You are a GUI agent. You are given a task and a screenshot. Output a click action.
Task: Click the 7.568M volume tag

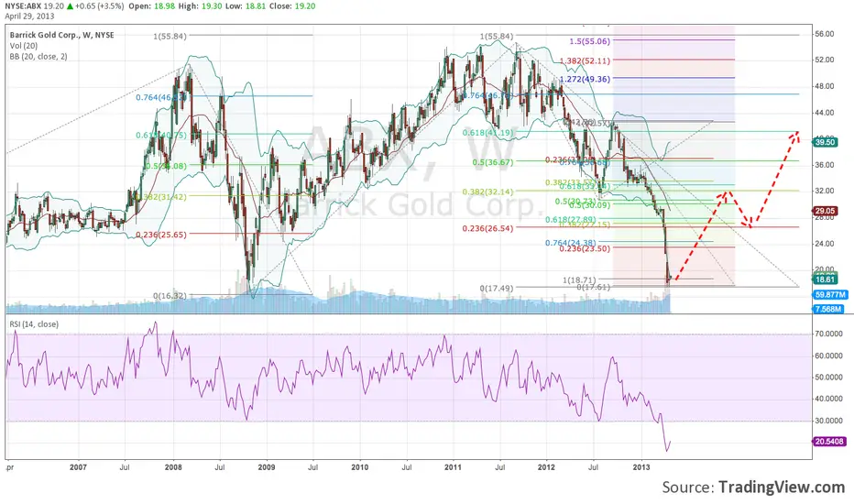(828, 309)
